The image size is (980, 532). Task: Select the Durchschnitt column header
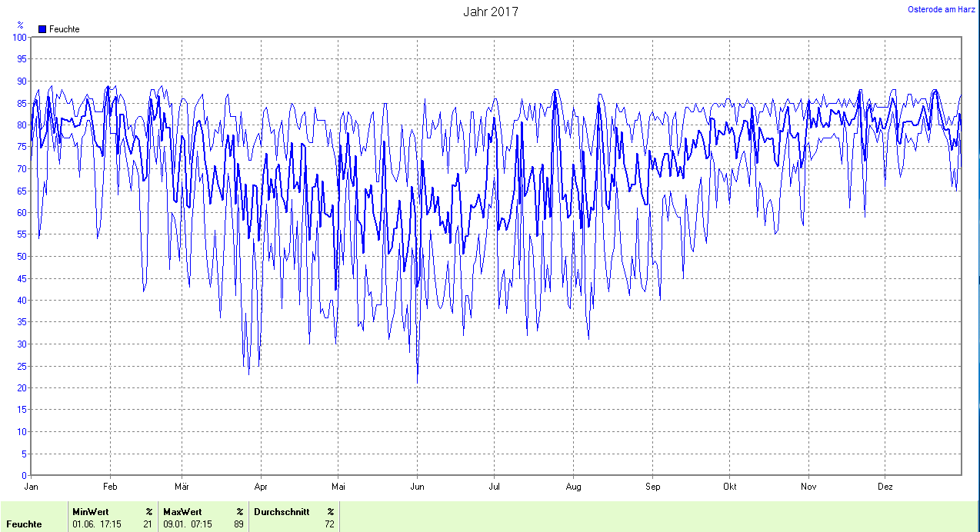point(282,511)
